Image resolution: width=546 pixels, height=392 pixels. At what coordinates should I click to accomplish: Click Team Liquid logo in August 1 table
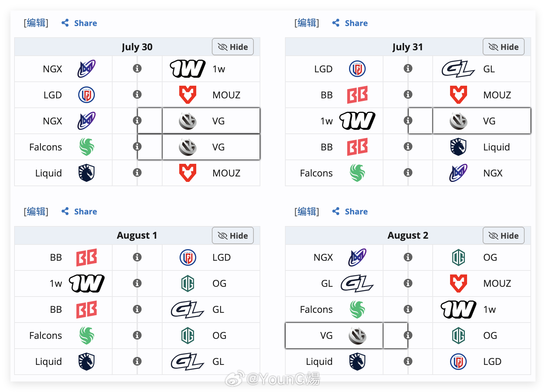[x=87, y=362]
